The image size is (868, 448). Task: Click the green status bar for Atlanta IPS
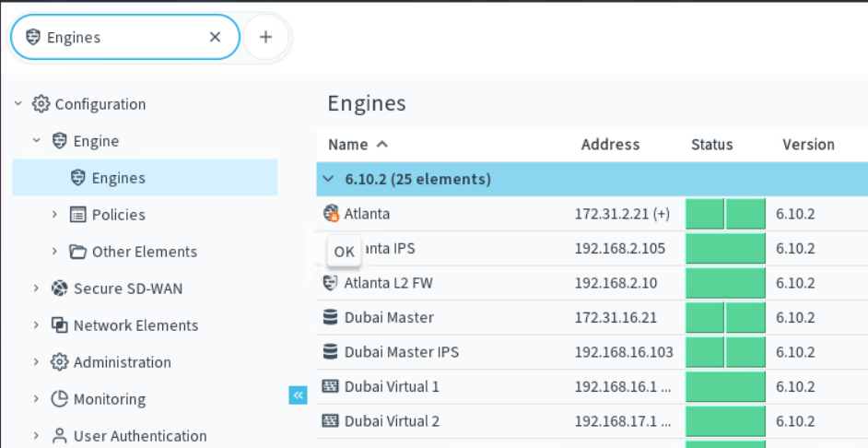point(725,249)
